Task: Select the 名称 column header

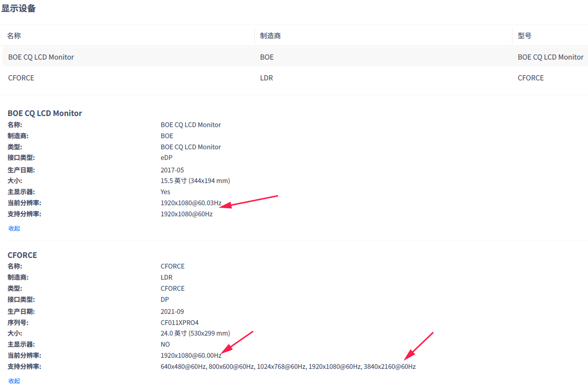Action: (14, 36)
